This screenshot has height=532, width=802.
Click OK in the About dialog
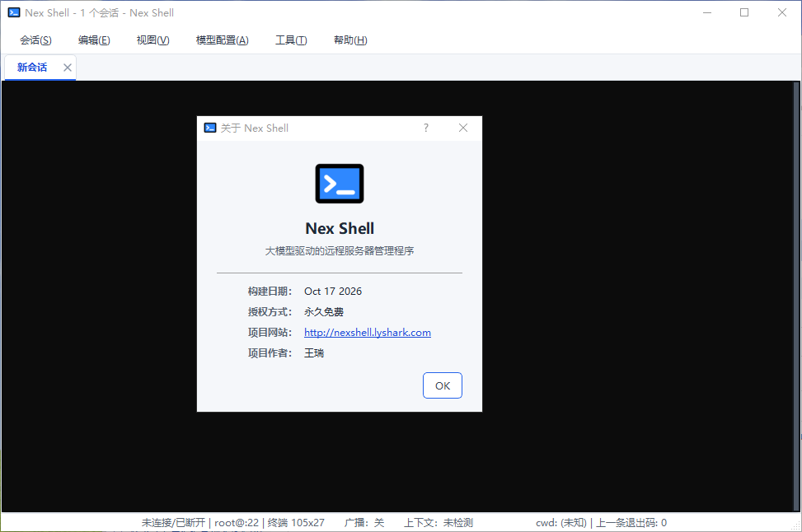pos(443,386)
